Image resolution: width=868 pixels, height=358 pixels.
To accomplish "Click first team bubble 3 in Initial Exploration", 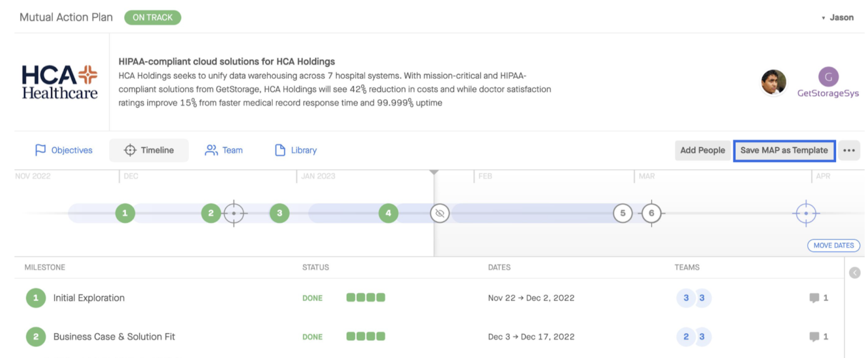I will click(x=686, y=298).
